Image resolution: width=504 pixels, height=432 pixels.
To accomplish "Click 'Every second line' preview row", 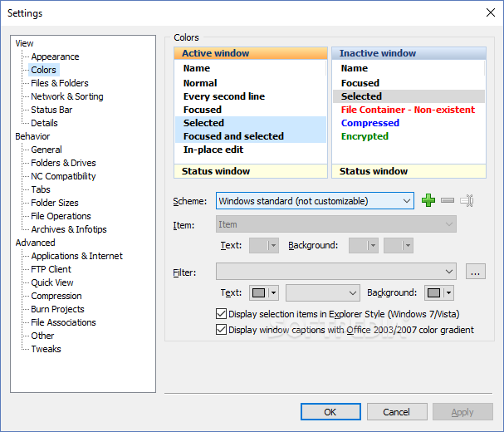I will pos(251,96).
